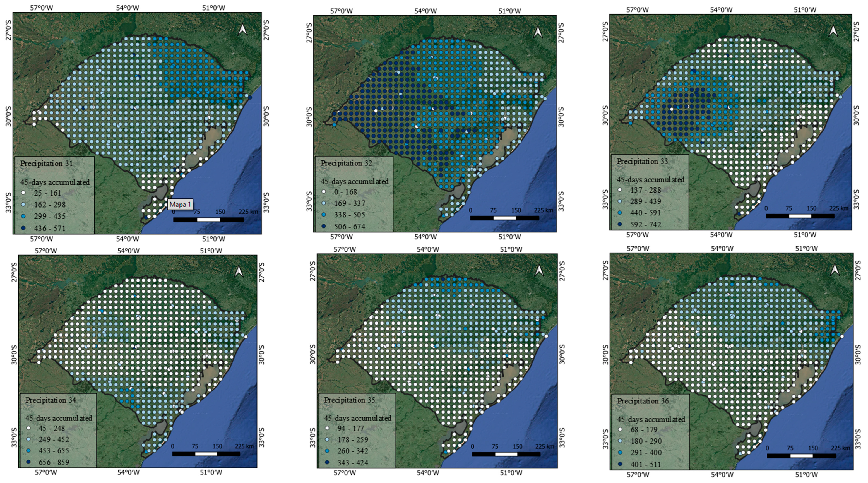
Task: Select the 453 - 655 legend symbol
Action: [28, 451]
